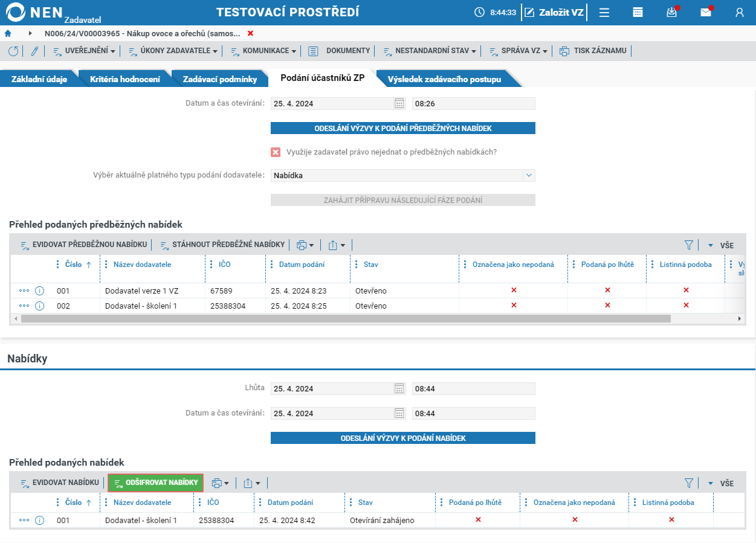Switch to Výsledek zadávacího postupu tab

[x=444, y=79]
